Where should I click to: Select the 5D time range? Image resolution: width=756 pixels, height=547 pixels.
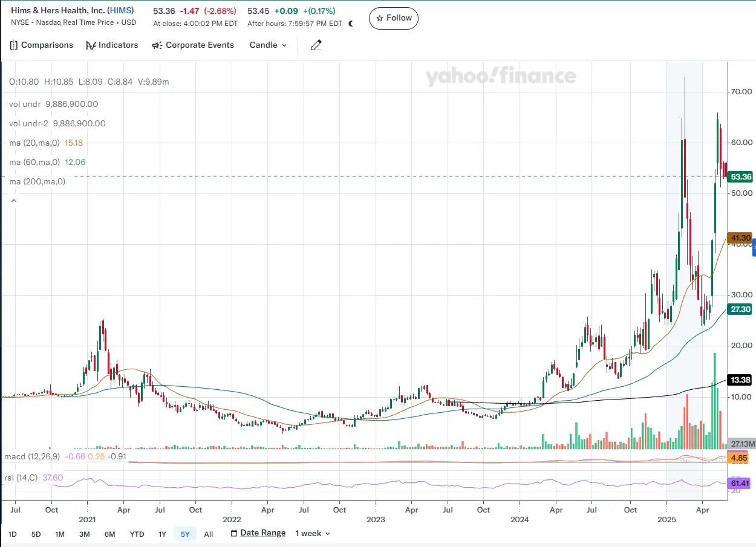(36, 534)
